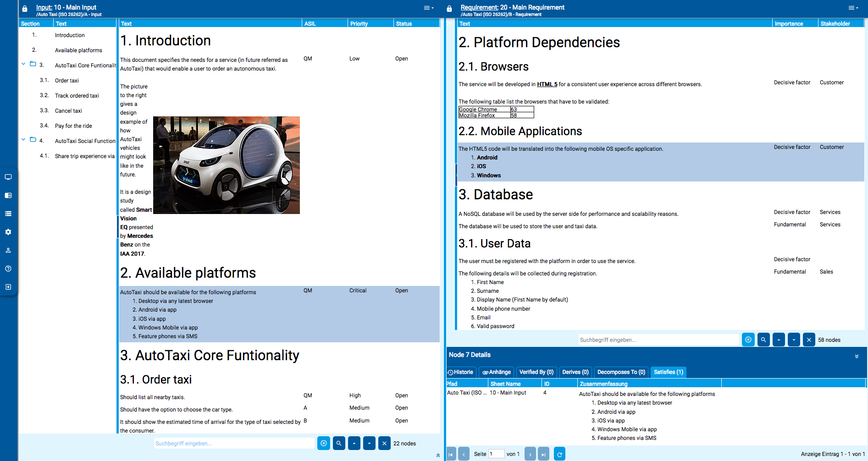Image resolution: width=868 pixels, height=461 pixels.
Task: Click the lock icon beside Main Input
Action: [x=25, y=9]
